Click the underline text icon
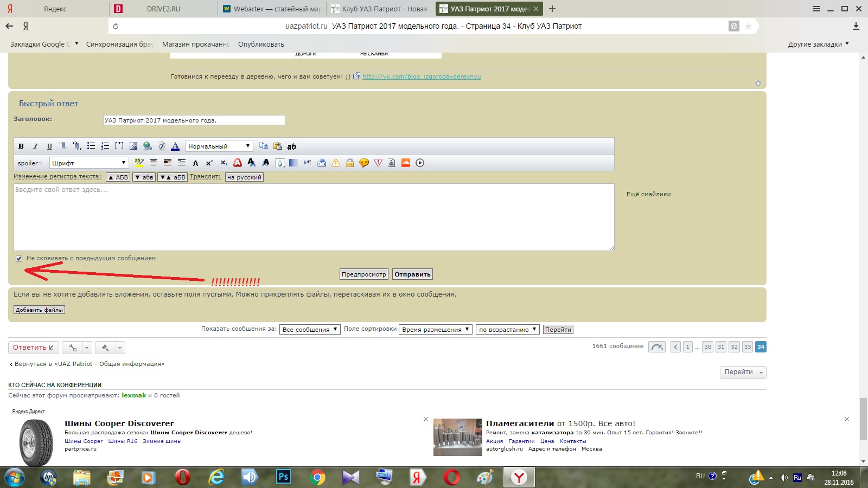This screenshot has width=868, height=488. tap(49, 146)
